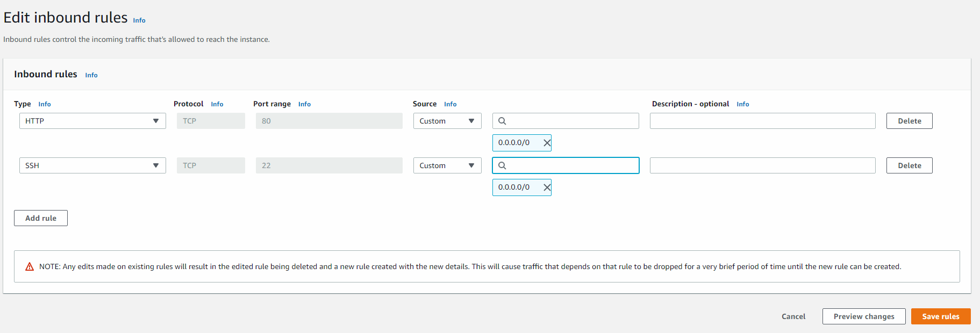Image resolution: width=980 pixels, height=333 pixels.
Task: Focus the HTTP rule description field
Action: click(762, 121)
